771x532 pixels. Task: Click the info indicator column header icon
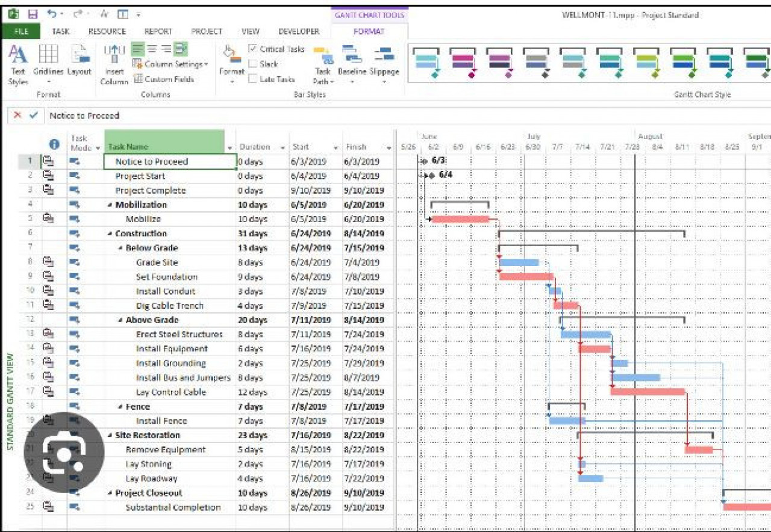54,144
